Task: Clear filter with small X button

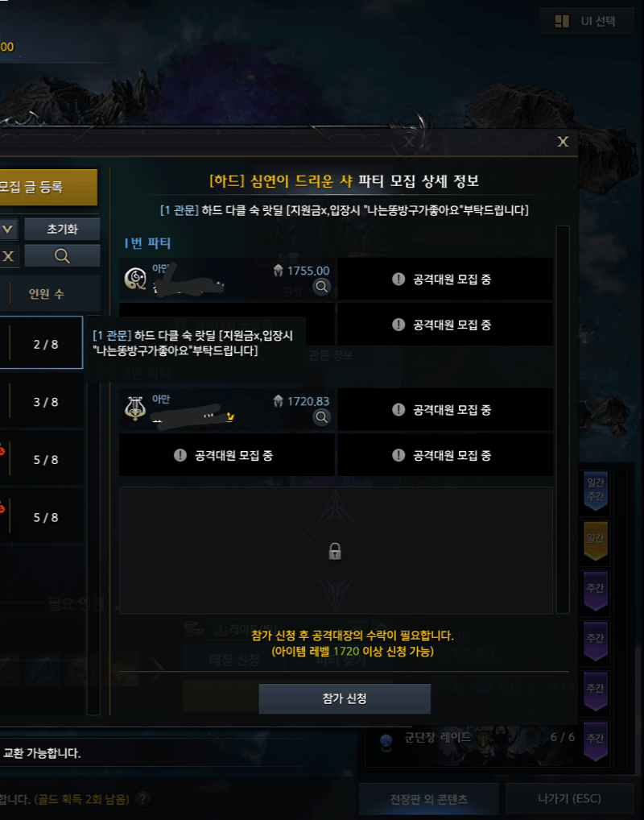Action: coord(8,255)
